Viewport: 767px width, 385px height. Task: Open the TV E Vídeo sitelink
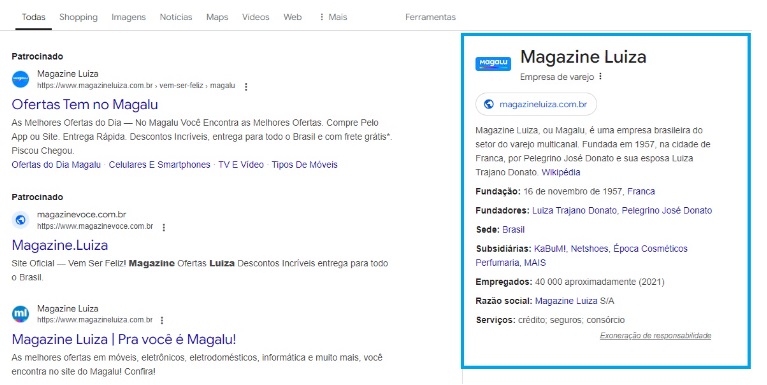pyautogui.click(x=241, y=165)
